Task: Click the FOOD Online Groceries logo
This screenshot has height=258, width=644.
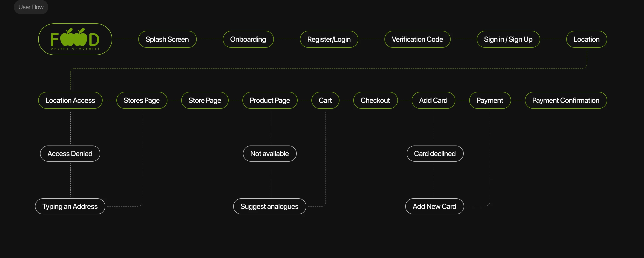Action: [75, 39]
